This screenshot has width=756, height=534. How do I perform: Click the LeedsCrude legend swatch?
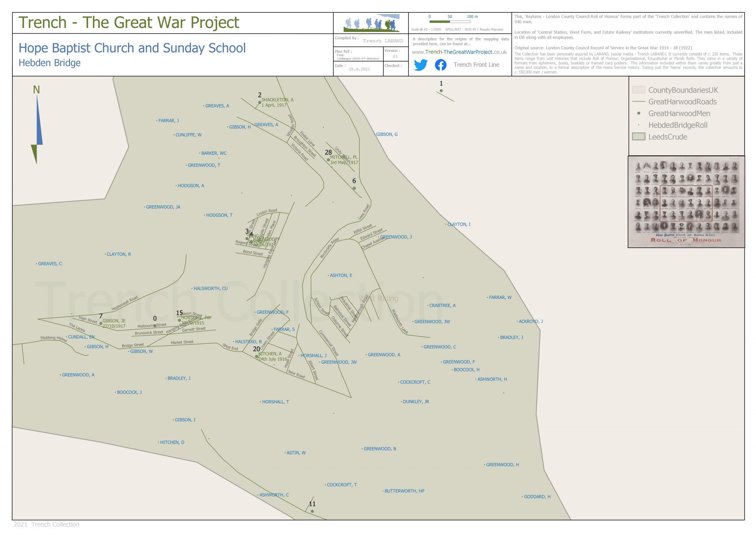tap(638, 137)
